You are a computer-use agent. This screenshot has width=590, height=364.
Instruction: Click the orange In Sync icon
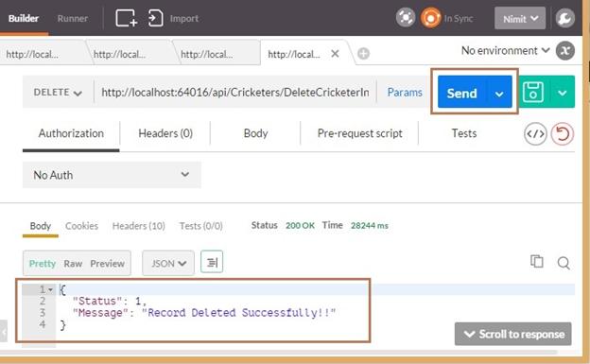point(430,18)
